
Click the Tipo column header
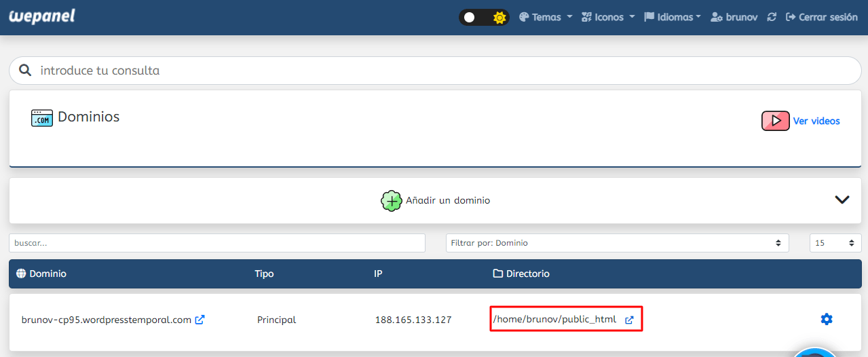pyautogui.click(x=264, y=274)
